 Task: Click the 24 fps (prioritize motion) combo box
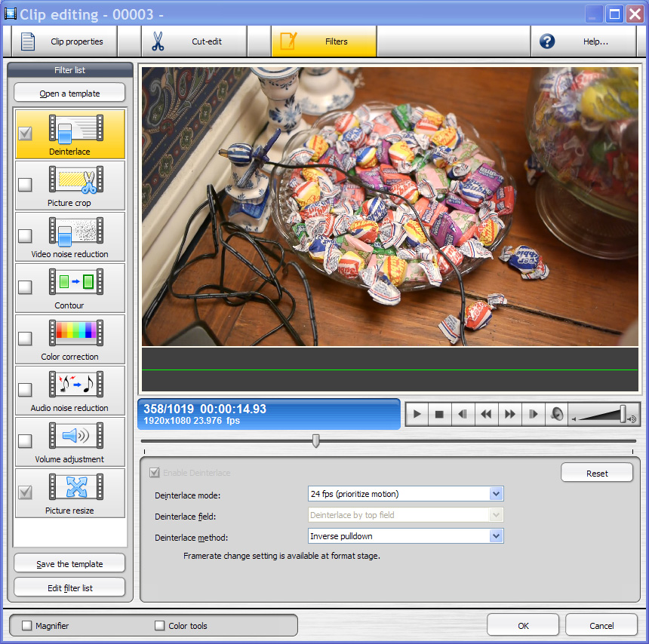coord(406,493)
